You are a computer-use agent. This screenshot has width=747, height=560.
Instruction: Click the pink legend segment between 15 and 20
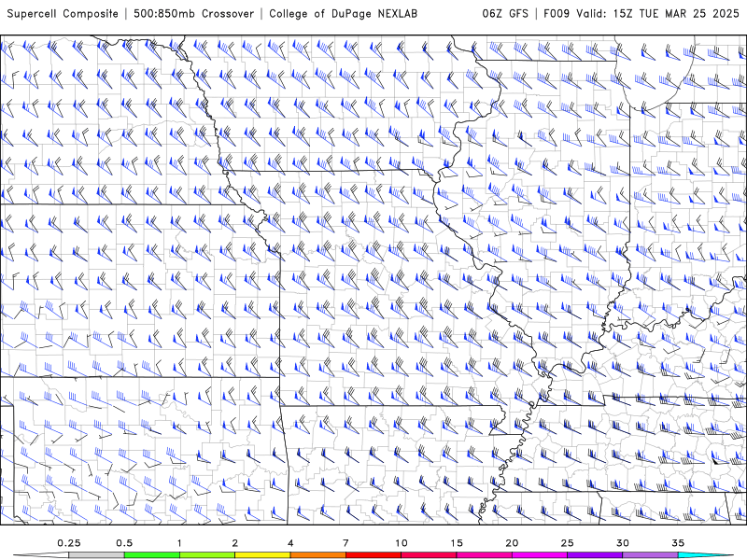point(484,555)
